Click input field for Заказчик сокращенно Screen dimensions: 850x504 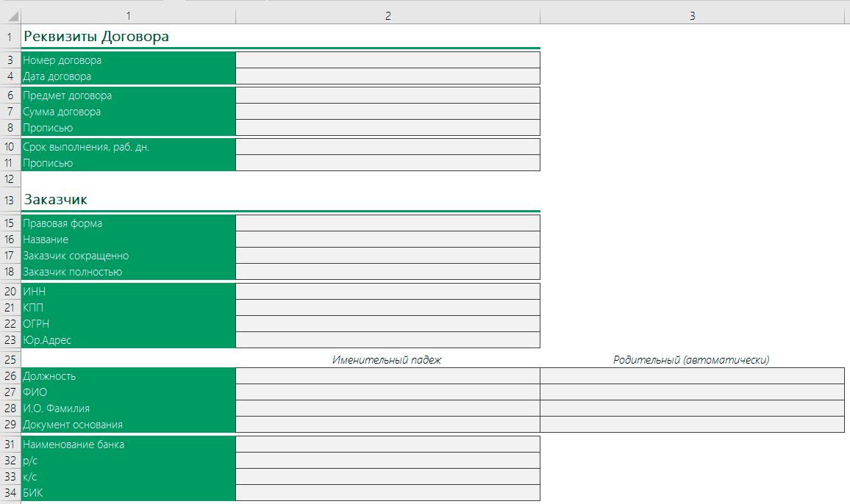click(388, 255)
